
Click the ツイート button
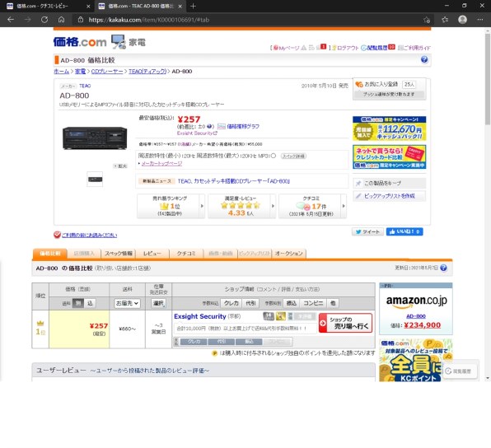[367, 231]
